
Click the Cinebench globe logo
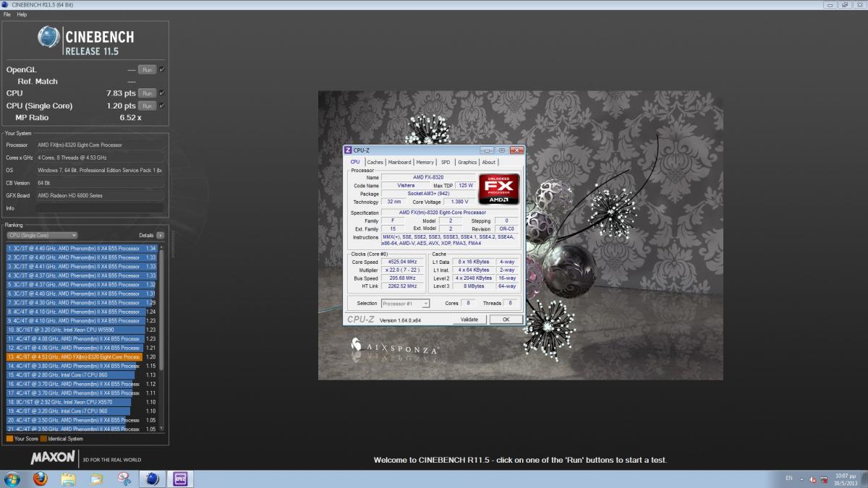pyautogui.click(x=49, y=38)
